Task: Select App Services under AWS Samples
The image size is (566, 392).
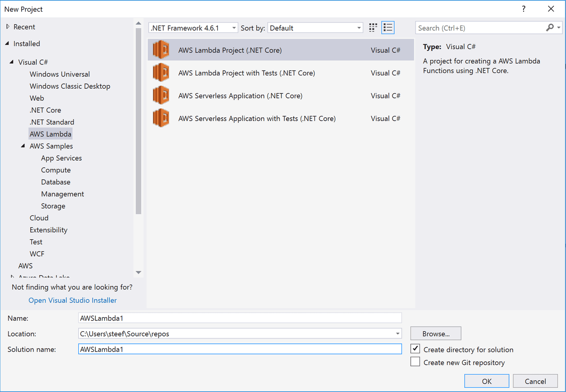Action: [61, 158]
